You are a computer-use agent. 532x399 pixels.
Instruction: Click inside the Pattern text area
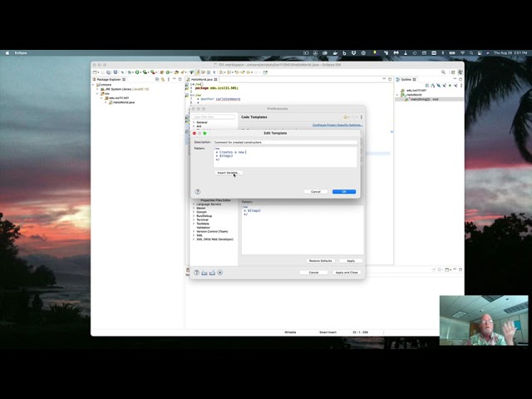point(285,157)
